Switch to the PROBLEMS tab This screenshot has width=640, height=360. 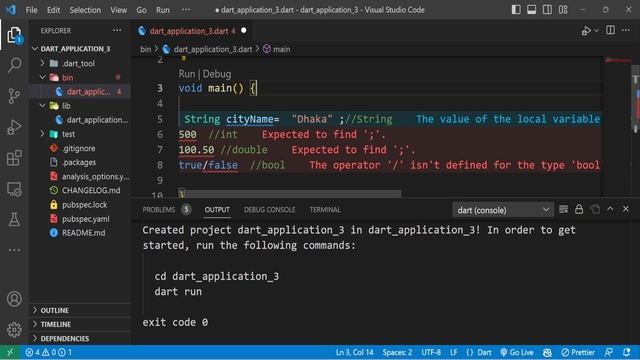tap(159, 210)
